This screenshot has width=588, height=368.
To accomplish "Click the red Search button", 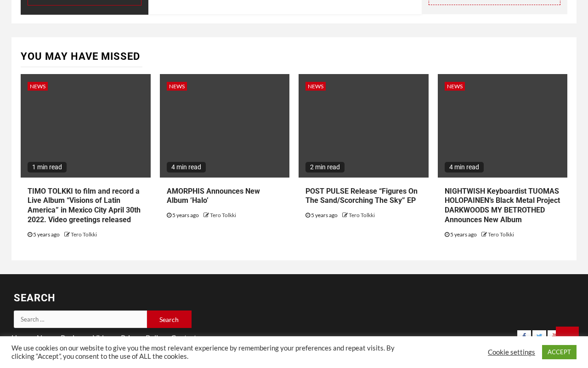I will tap(169, 319).
